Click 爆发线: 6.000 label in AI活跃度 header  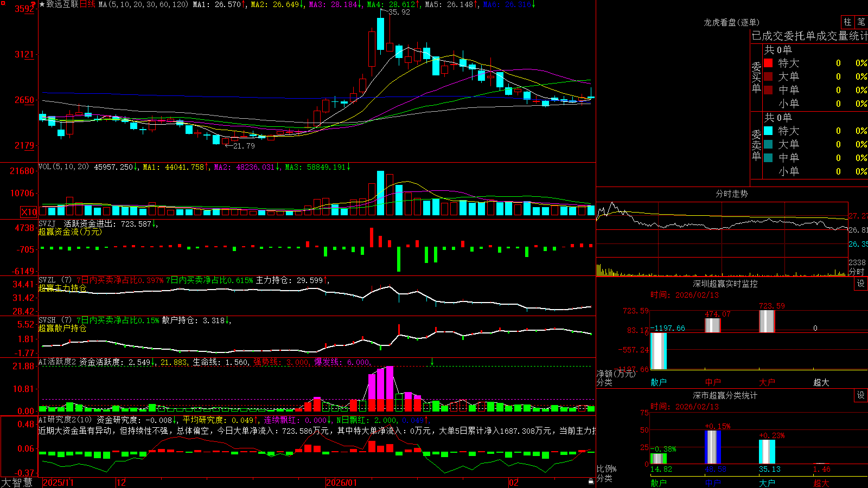coord(342,362)
